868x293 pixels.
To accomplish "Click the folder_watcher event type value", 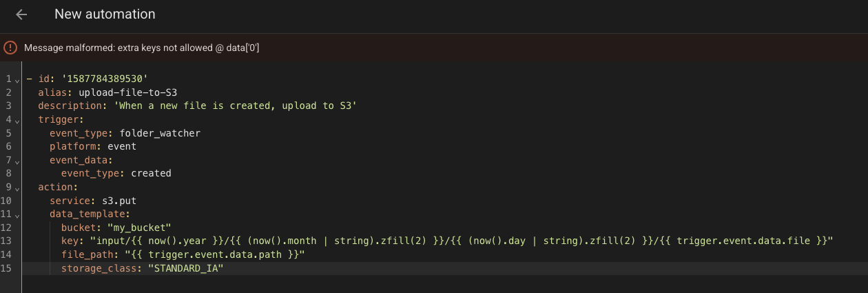I will tap(160, 133).
